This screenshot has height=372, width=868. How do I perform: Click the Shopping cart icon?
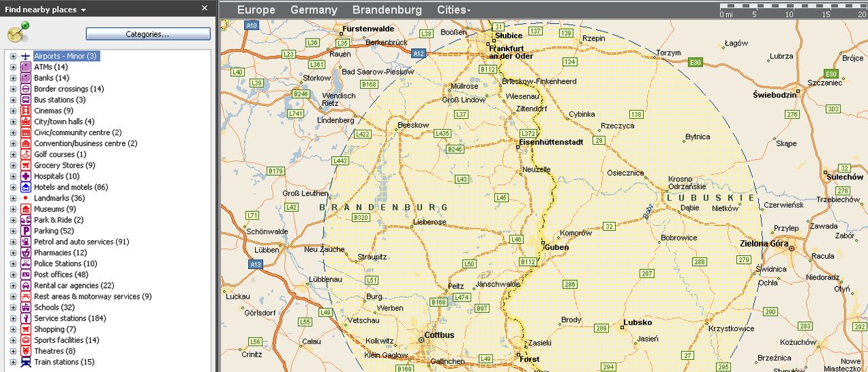coord(26,329)
